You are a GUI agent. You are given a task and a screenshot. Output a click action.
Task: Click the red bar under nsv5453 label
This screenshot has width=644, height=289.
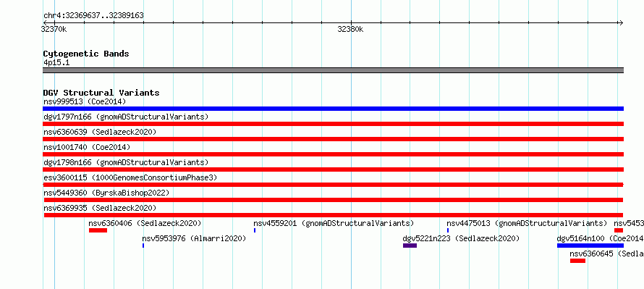tap(619, 230)
